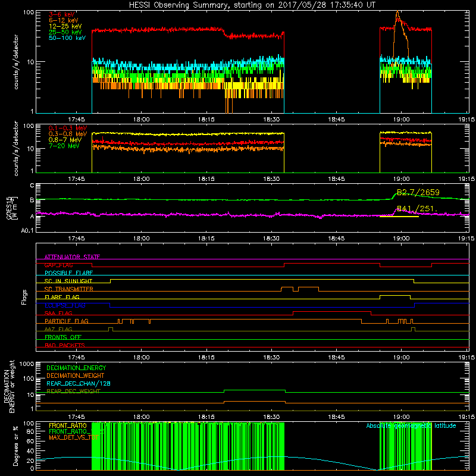Click the '1000' tick label on decimation axis
The height and width of the screenshot is (476, 476).
pos(27,364)
